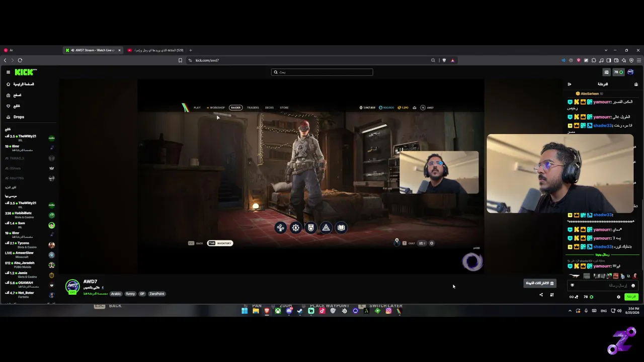
Task: Open a new browser tab
Action: tap(190, 50)
